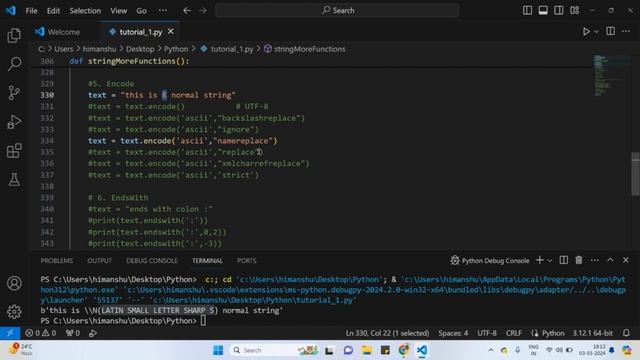Split the editor to the right
This screenshot has height=360, width=640.
(x=610, y=31)
